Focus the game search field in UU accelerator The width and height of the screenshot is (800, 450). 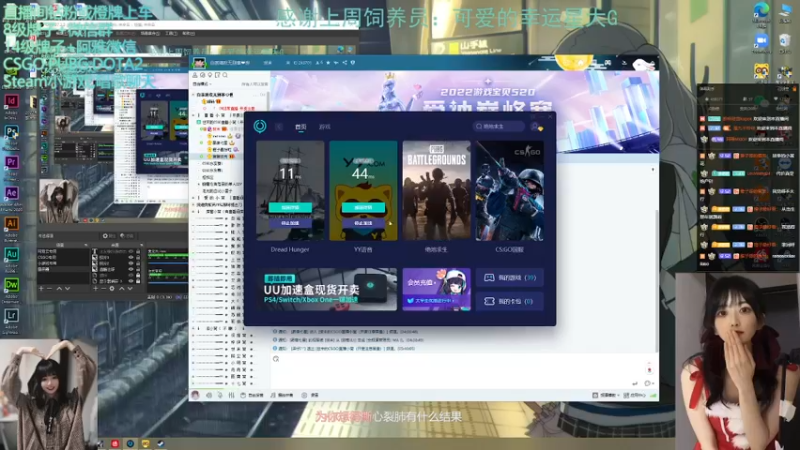coord(498,126)
